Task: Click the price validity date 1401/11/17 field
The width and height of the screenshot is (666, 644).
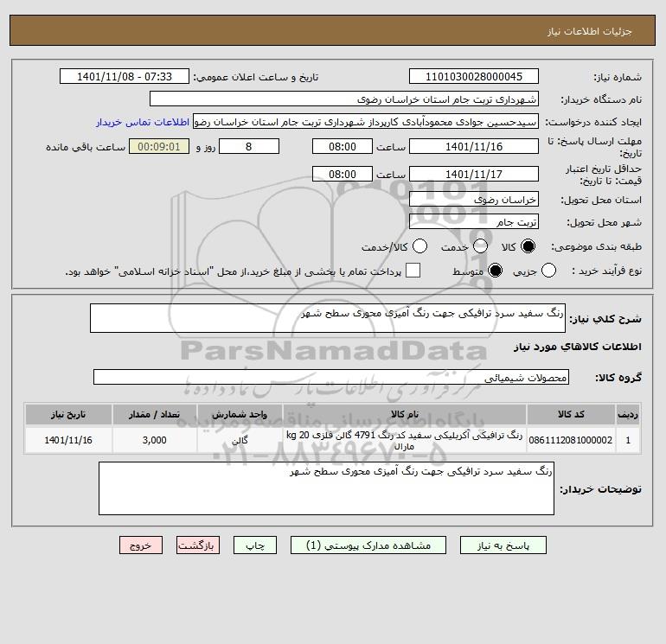Action: 474,174
